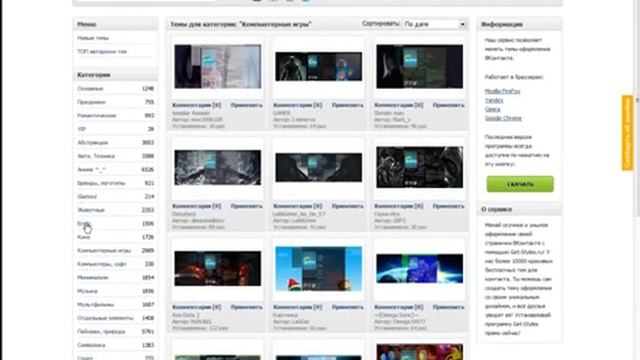The image size is (640, 360).
Task: Open the Omega Sonic theme preview thumbnail
Action: click(x=420, y=268)
